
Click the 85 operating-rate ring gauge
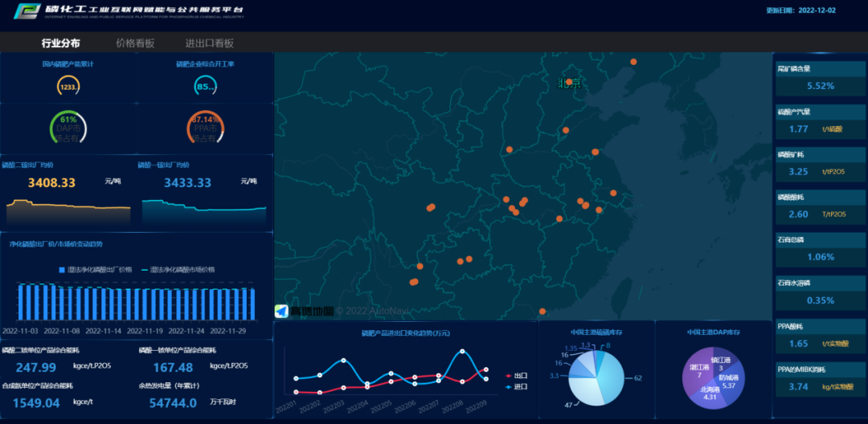pyautogui.click(x=205, y=86)
